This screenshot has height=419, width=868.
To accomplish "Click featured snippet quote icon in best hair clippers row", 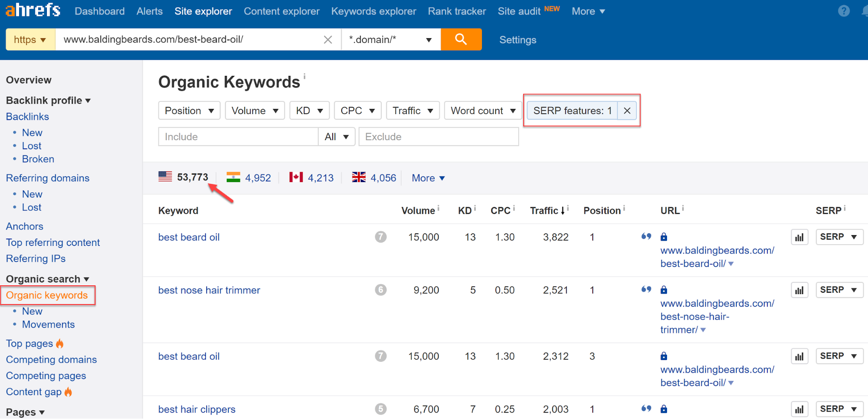I will pos(646,409).
